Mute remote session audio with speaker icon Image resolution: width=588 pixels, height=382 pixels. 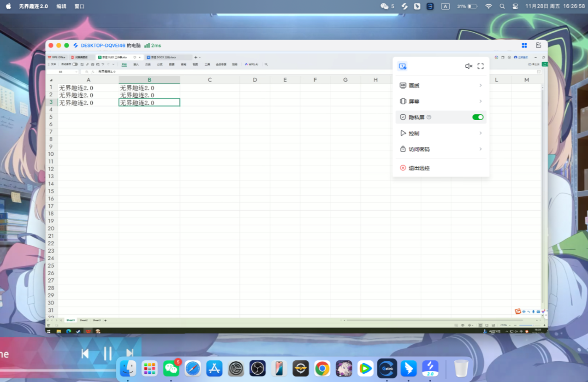(x=469, y=66)
